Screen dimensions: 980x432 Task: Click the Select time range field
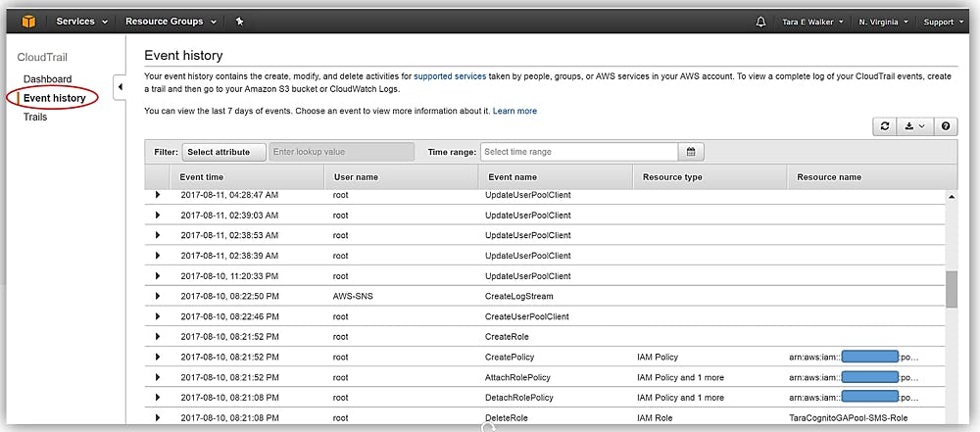tap(578, 152)
